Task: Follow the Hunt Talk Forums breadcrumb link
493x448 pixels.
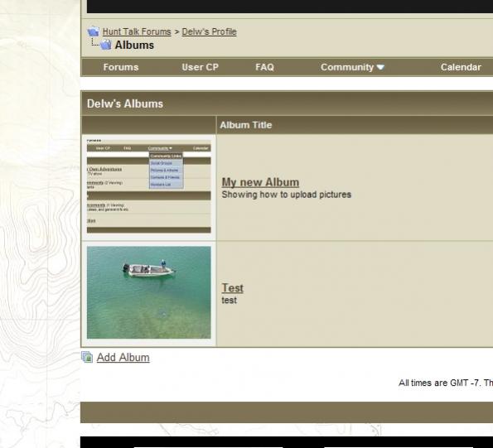Action: click(x=137, y=31)
